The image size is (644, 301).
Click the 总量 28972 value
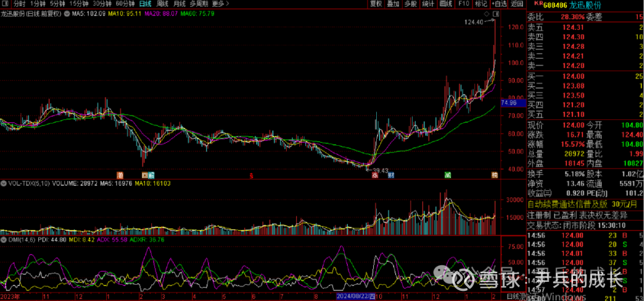click(x=574, y=153)
